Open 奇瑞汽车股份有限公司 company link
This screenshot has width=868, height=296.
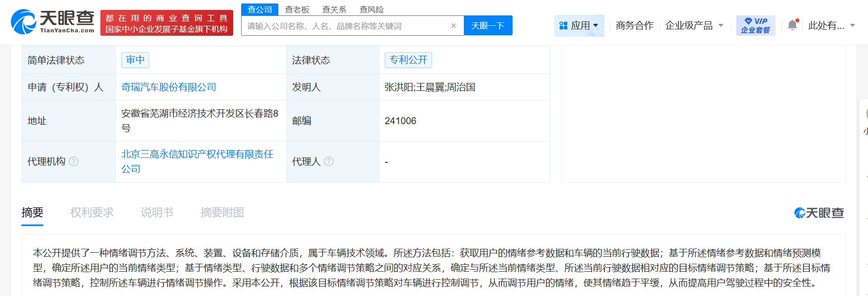coord(169,87)
